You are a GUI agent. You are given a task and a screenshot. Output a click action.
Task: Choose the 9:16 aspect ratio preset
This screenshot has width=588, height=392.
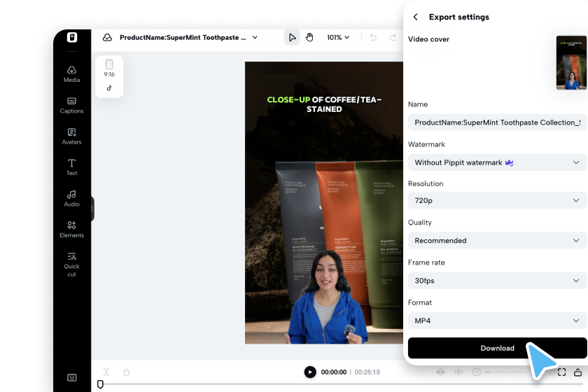point(109,69)
